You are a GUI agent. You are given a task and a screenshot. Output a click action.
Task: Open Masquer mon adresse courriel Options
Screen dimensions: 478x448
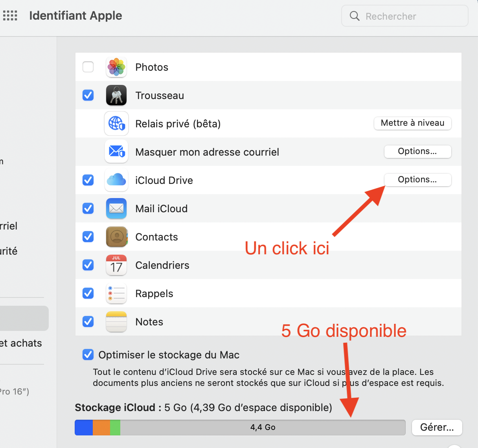pos(417,151)
